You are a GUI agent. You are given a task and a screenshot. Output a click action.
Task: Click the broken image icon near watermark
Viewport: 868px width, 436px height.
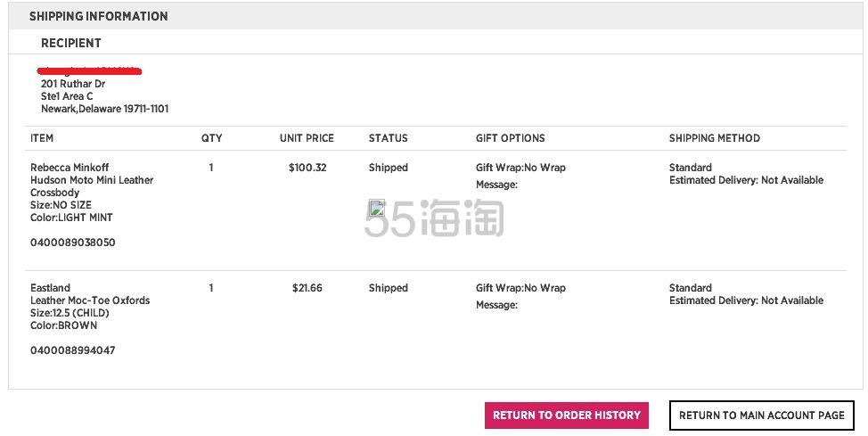tap(377, 208)
